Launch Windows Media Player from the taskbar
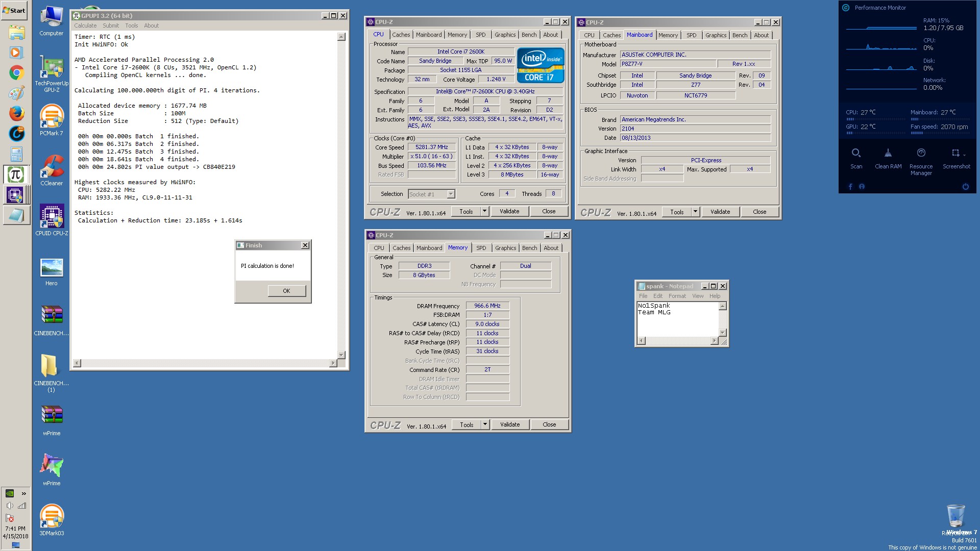 tap(16, 52)
